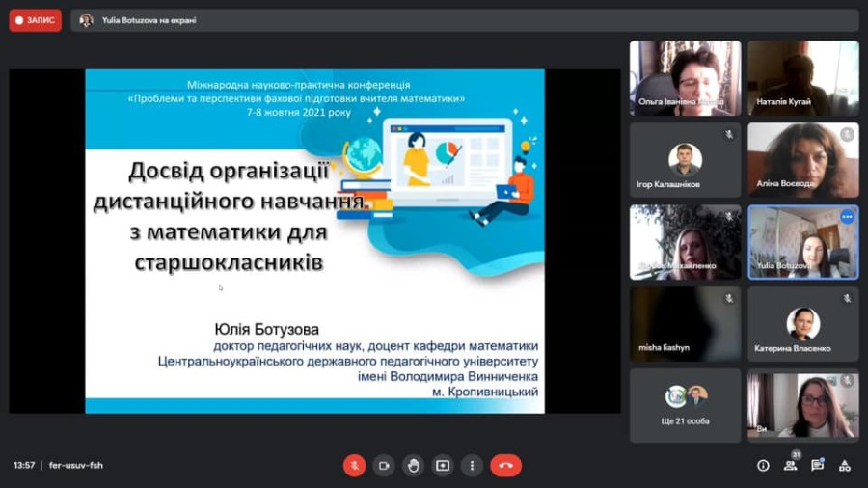
Task: Click muted mic icon on Михайленко video tile
Action: click(x=729, y=217)
